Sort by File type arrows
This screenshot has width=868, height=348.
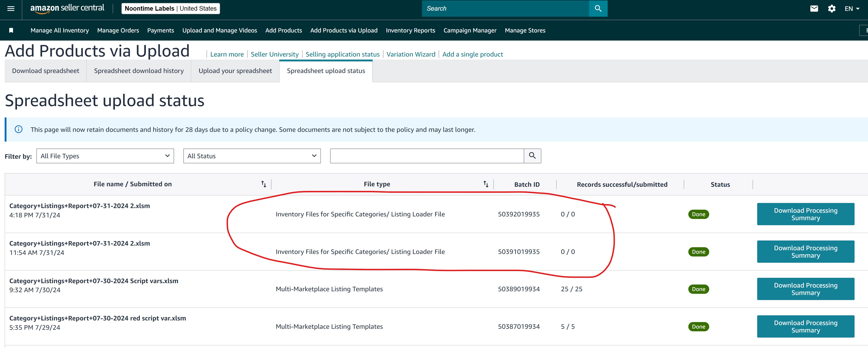(x=485, y=184)
